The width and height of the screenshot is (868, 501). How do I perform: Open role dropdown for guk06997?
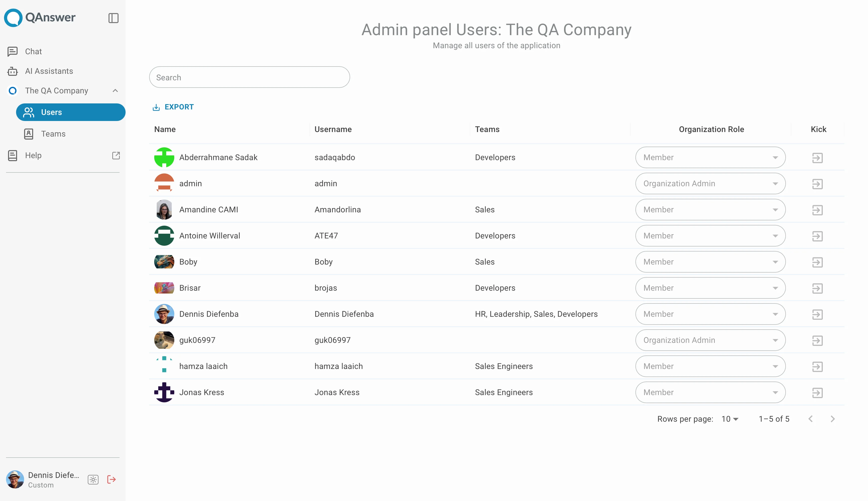pyautogui.click(x=710, y=340)
